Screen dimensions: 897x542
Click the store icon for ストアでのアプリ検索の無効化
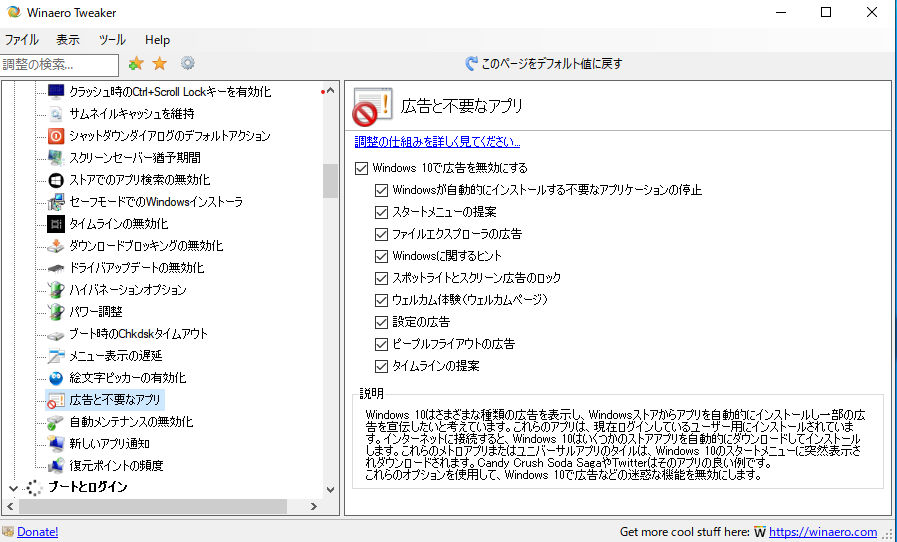pos(55,180)
